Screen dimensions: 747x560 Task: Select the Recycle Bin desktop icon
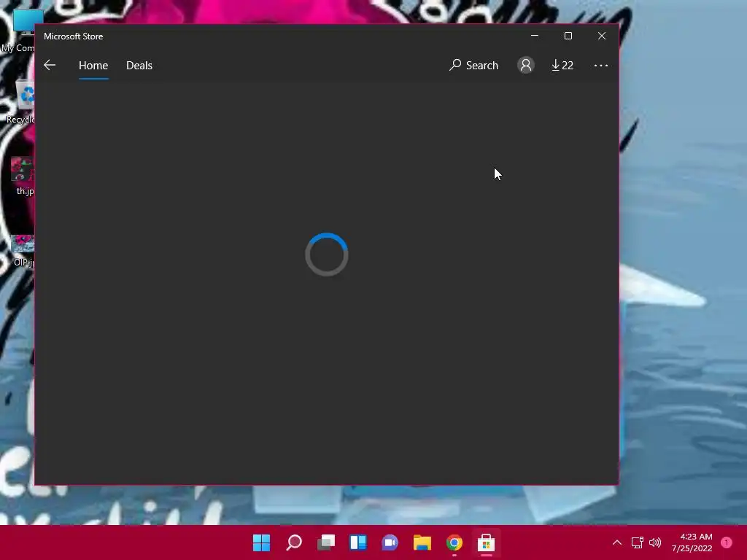(21, 102)
